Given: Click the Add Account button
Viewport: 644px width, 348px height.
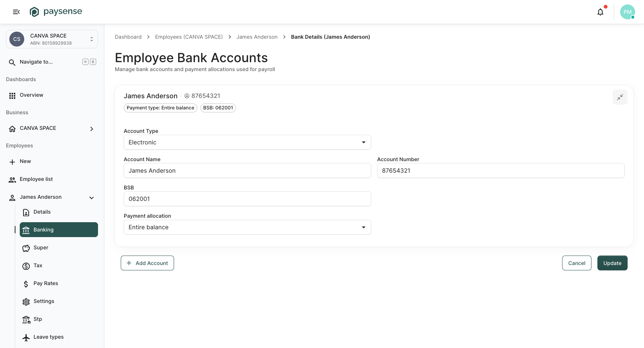Looking at the screenshot, I should (147, 263).
